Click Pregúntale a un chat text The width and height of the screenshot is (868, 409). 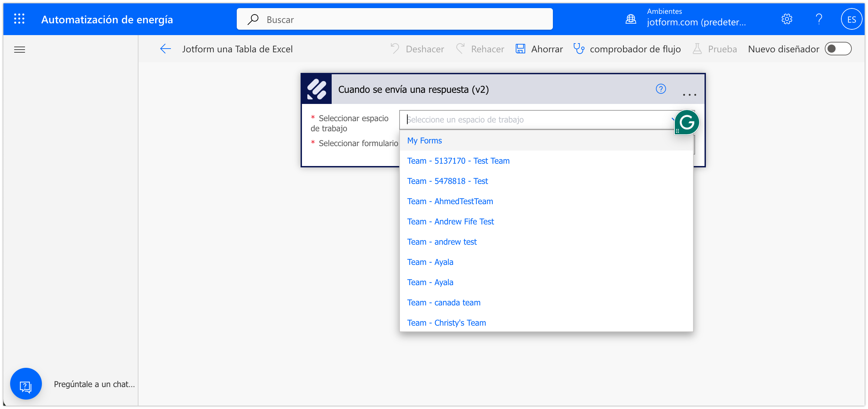pyautogui.click(x=94, y=384)
